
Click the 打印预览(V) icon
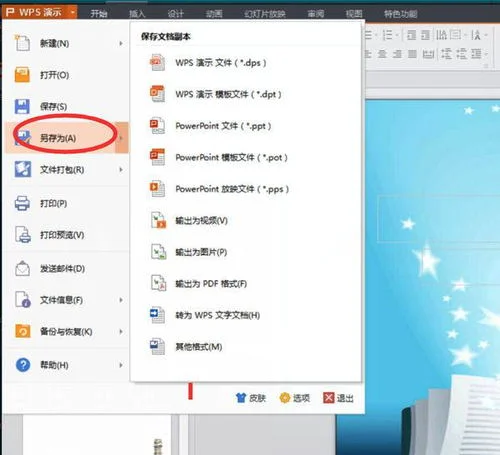[x=23, y=235]
